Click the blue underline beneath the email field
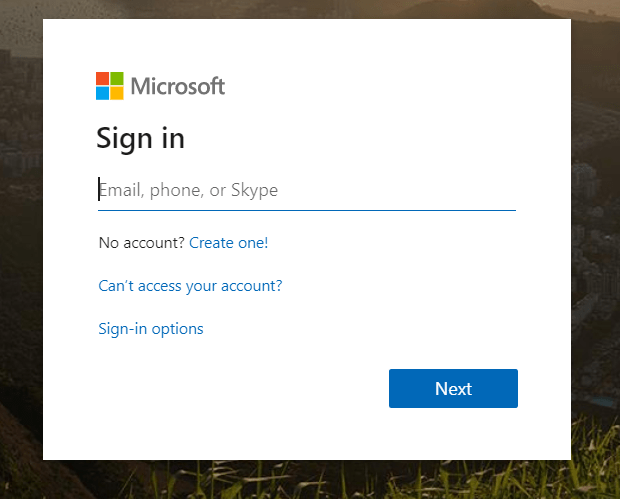Image resolution: width=620 pixels, height=499 pixels. pyautogui.click(x=306, y=210)
